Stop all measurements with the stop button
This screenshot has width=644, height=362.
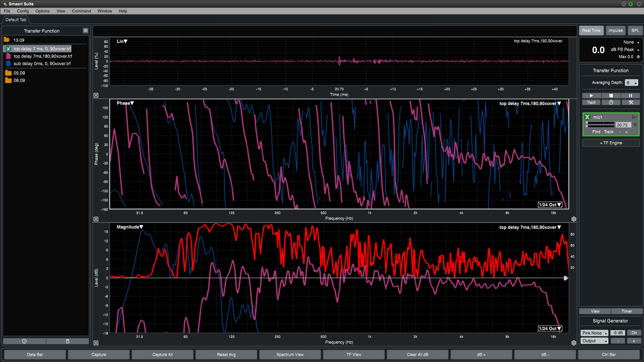pyautogui.click(x=611, y=96)
